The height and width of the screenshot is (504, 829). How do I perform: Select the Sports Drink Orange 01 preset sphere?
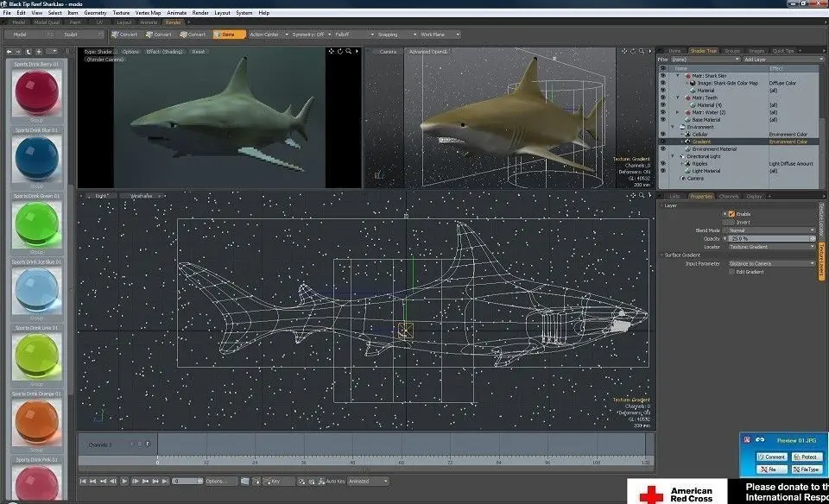click(x=36, y=422)
